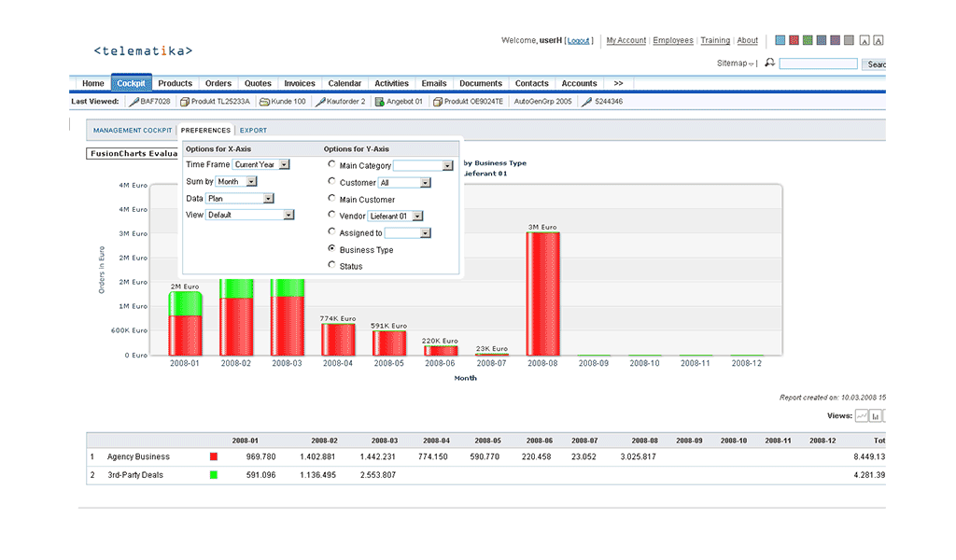Open the Preferences subtab
The image size is (956, 560).
point(205,131)
